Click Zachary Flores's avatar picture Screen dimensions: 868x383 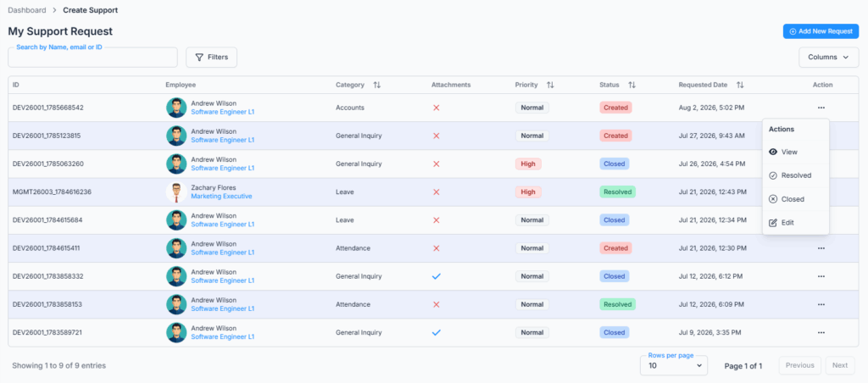[176, 192]
